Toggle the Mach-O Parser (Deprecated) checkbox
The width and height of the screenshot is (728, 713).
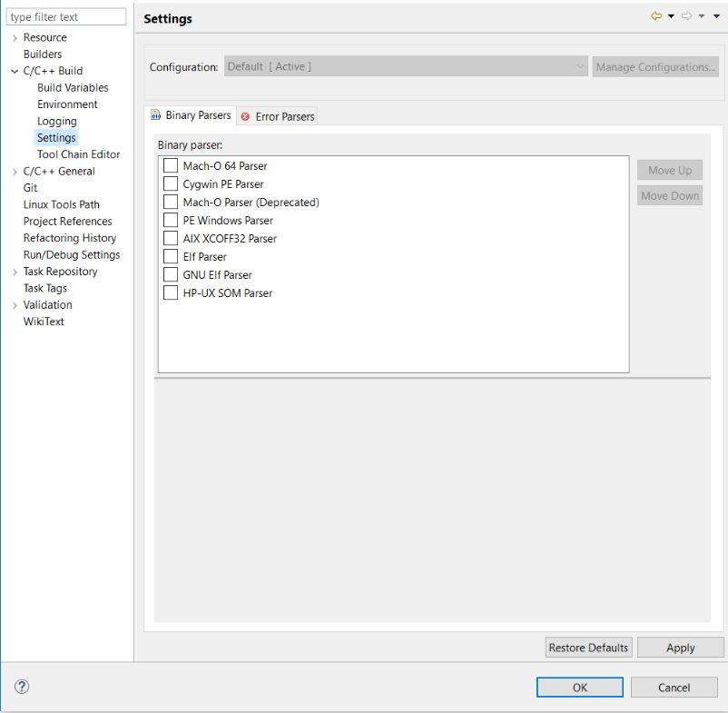click(x=171, y=202)
